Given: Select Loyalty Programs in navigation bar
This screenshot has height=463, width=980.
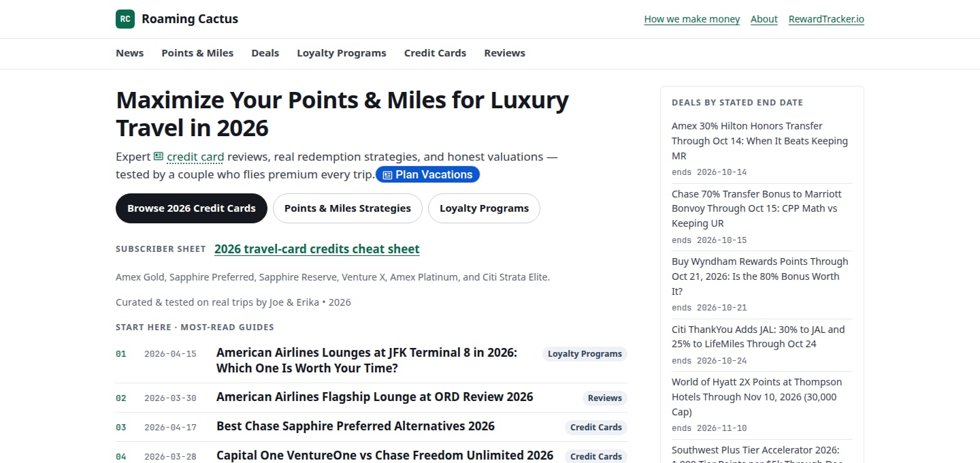Looking at the screenshot, I should coord(341,53).
